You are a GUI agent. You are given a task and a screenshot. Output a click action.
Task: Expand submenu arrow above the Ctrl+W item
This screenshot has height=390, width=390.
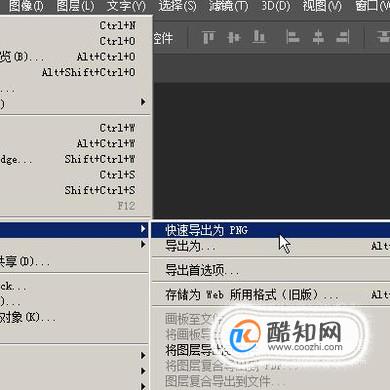pyautogui.click(x=143, y=102)
